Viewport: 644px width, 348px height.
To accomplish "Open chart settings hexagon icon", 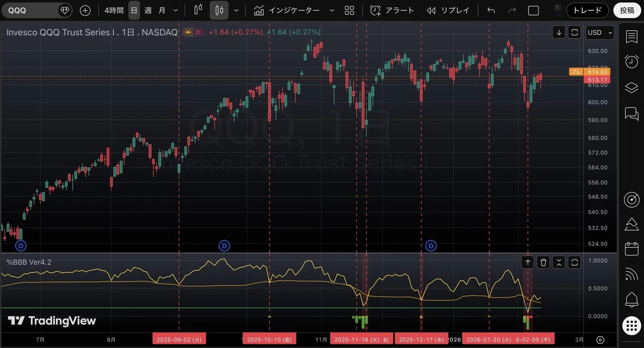I will tap(600, 340).
